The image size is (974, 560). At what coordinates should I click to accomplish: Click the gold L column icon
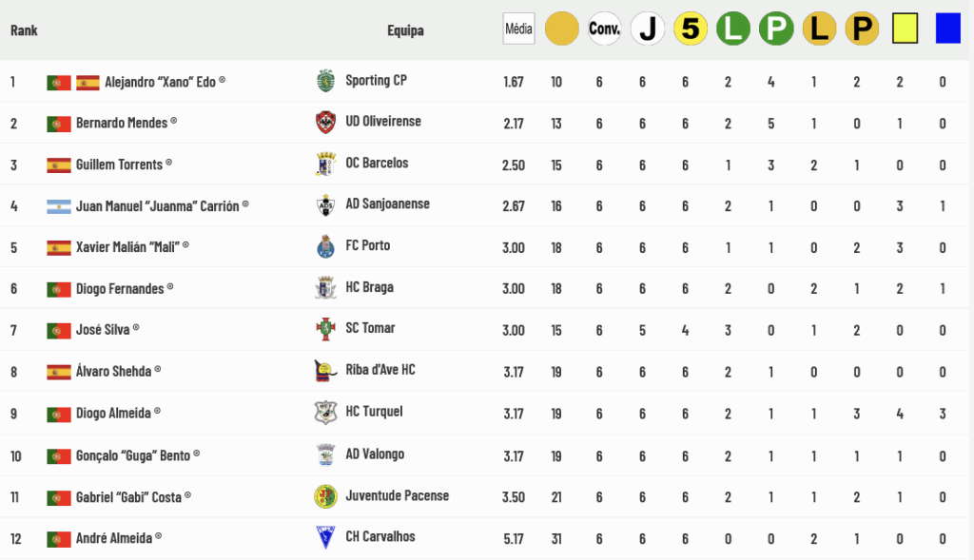tap(819, 29)
